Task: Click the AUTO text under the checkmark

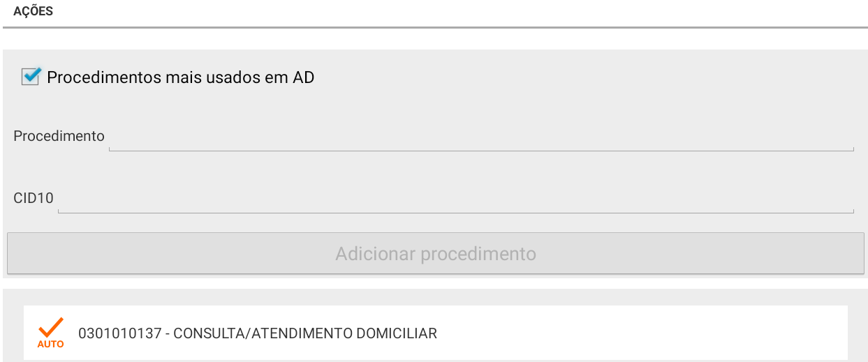Action: click(50, 344)
